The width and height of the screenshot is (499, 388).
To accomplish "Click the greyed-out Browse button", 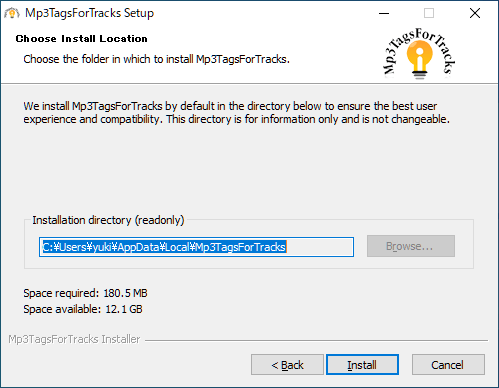I will tap(411, 246).
